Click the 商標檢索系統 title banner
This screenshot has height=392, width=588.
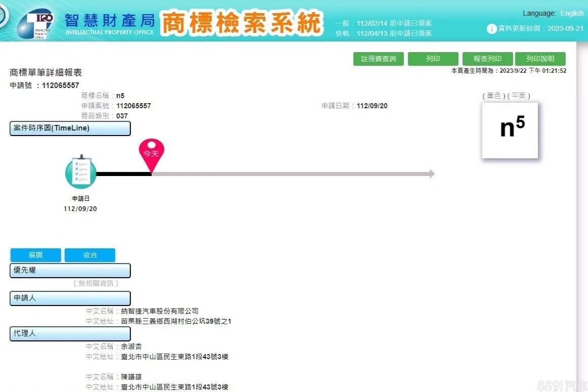point(242,23)
